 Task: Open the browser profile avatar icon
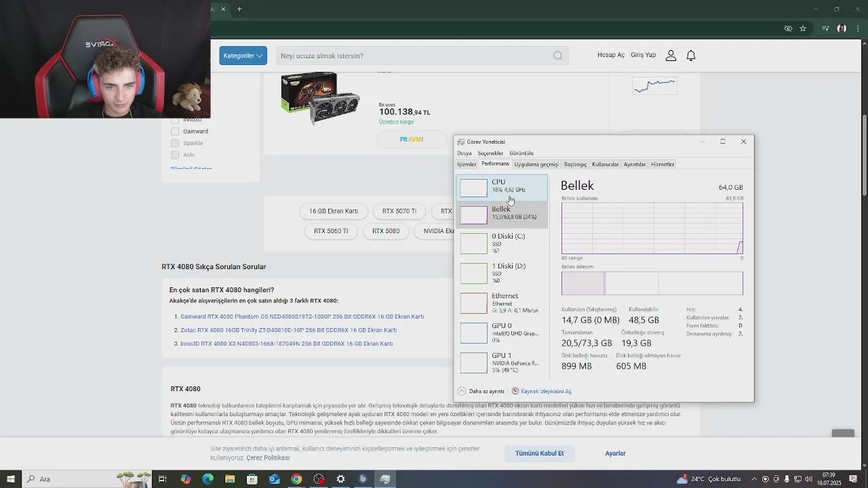tap(842, 28)
